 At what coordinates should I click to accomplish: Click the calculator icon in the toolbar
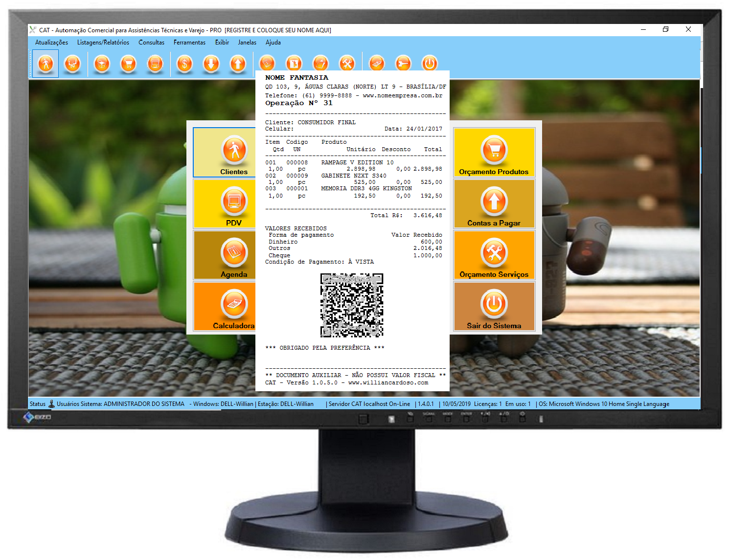point(377,63)
